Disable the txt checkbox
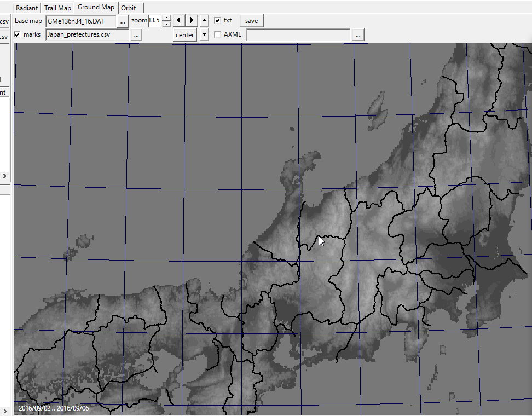 [x=217, y=21]
